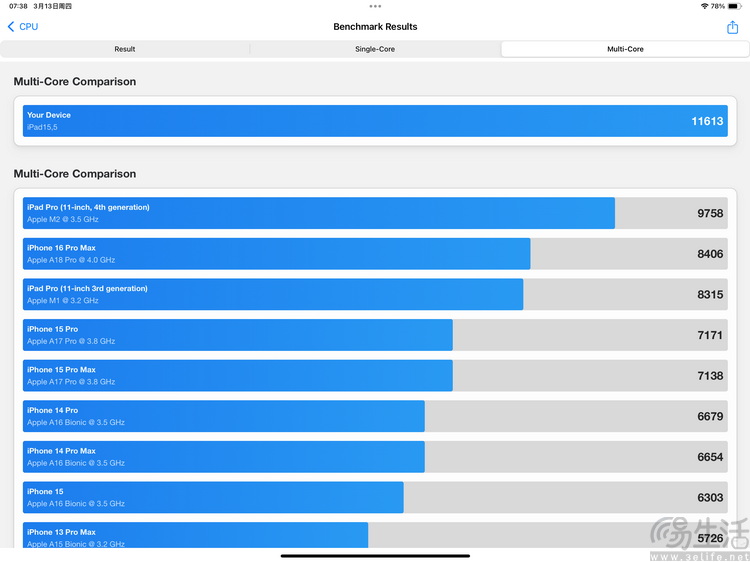Tap the iPhone 14 Pro Max row
Image resolution: width=750 pixels, height=562 pixels.
[x=375, y=457]
